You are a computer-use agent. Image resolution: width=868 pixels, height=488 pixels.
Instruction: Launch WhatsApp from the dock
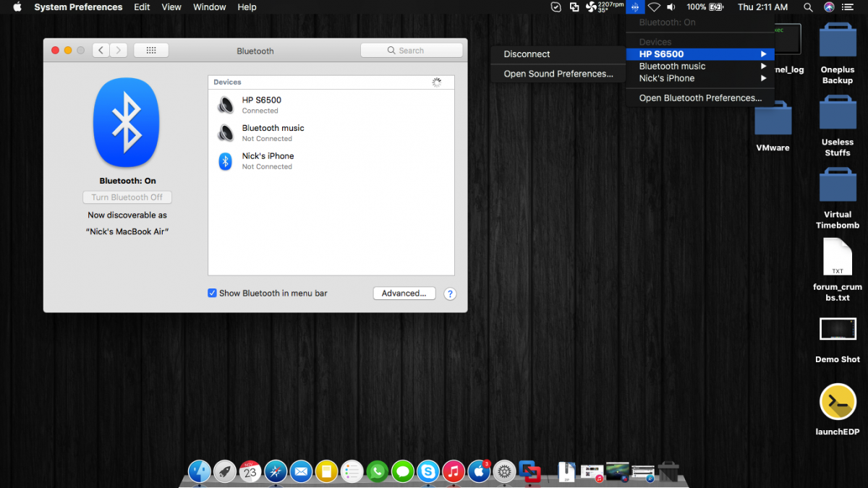377,472
